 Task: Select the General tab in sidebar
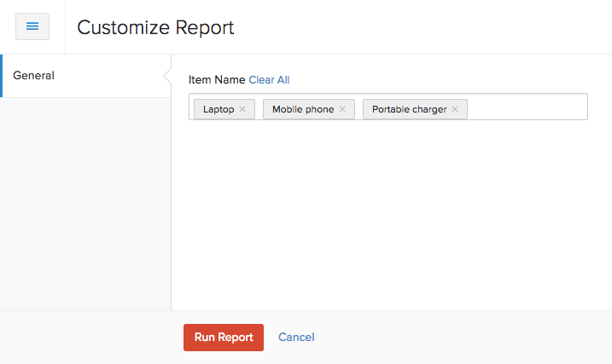(34, 76)
